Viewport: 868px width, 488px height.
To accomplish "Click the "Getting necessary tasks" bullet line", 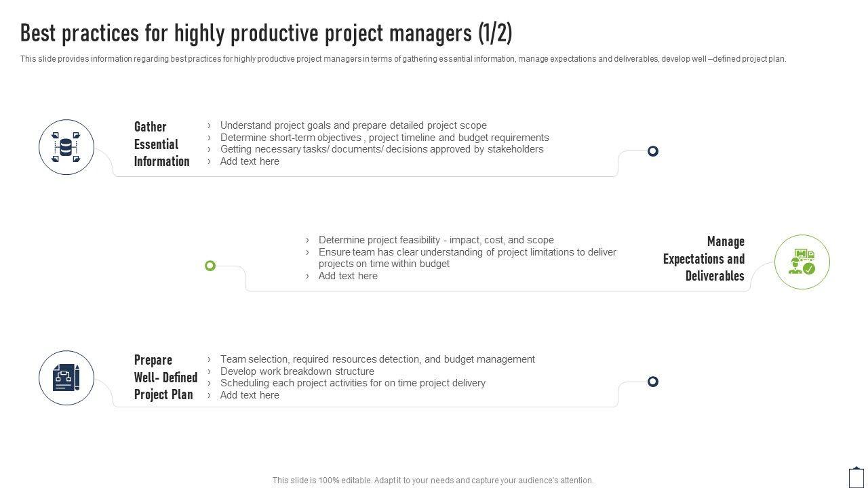I will pos(382,149).
